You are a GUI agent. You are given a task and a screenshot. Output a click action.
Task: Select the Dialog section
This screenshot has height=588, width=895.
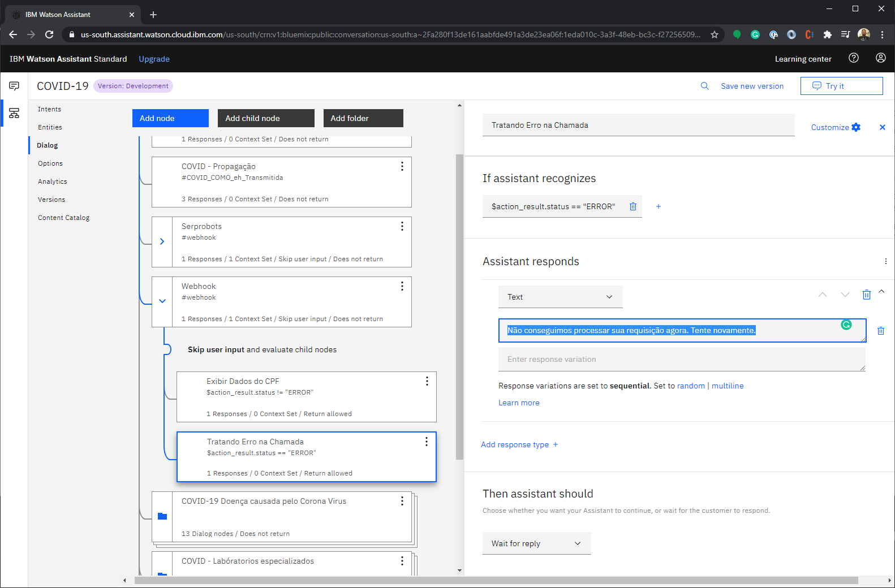point(47,145)
